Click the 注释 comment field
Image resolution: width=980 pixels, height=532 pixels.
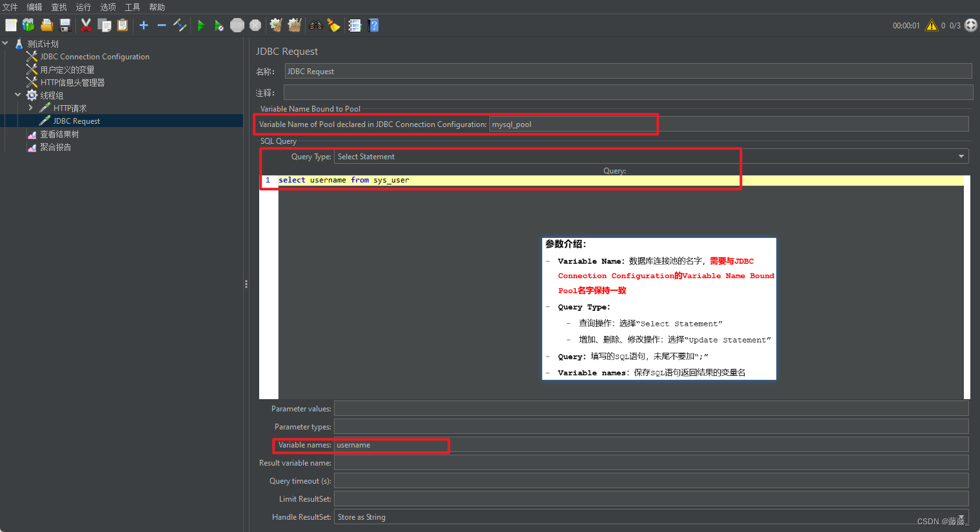pos(629,93)
